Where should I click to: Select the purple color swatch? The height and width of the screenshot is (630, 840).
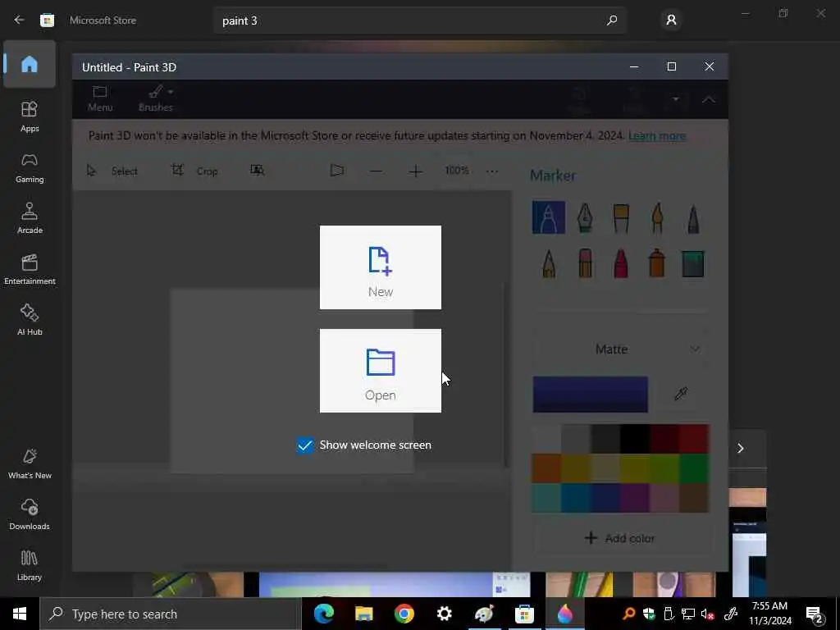point(635,498)
